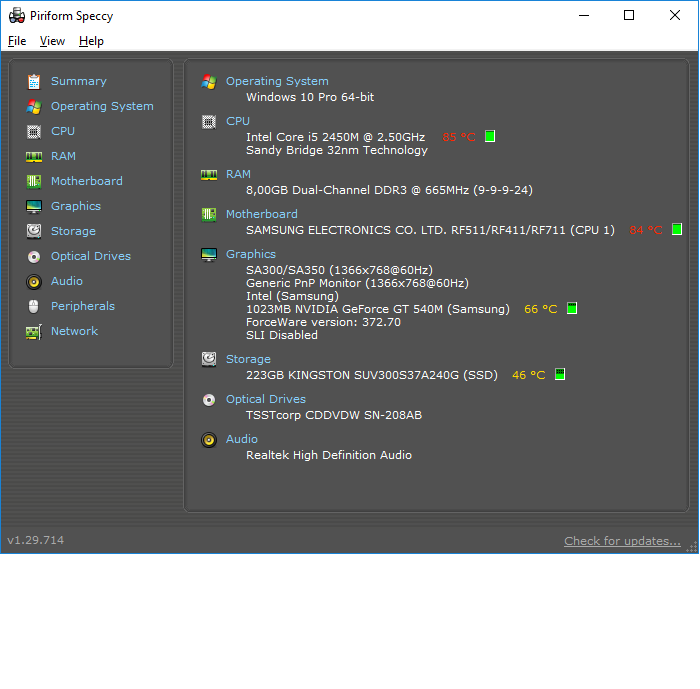Open the File menu

tap(17, 41)
